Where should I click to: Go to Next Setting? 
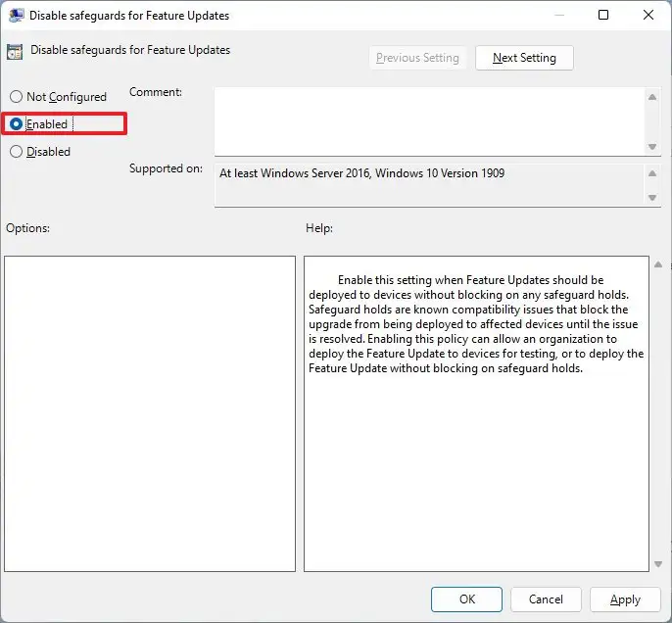point(524,58)
